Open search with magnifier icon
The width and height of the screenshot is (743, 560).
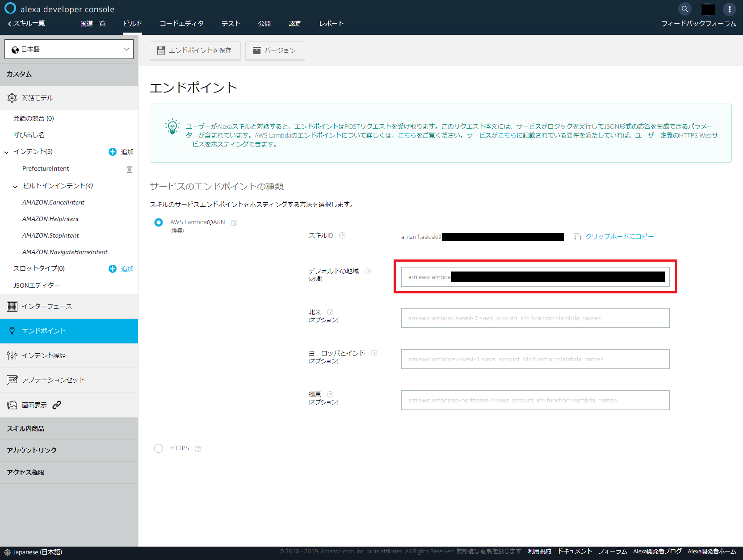(684, 8)
